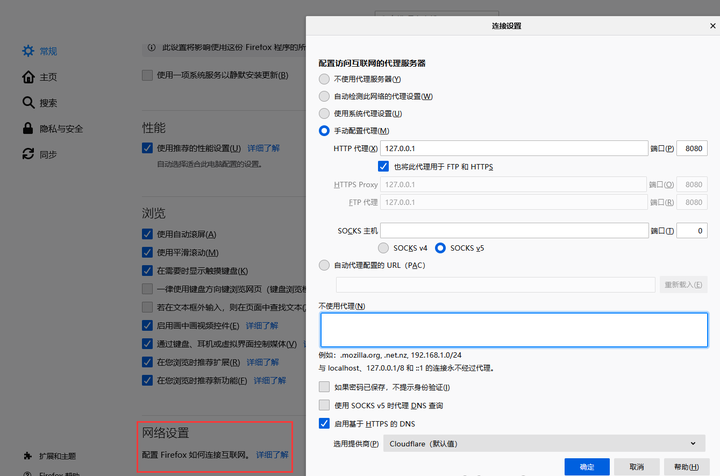Select 手动配置代理 radio option
The width and height of the screenshot is (720, 476).
(x=324, y=131)
